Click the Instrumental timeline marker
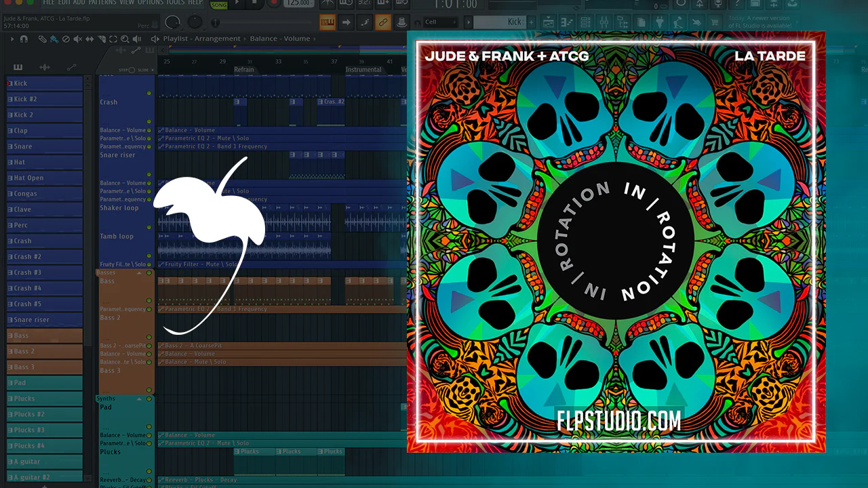The width and height of the screenshot is (868, 488). [x=363, y=70]
